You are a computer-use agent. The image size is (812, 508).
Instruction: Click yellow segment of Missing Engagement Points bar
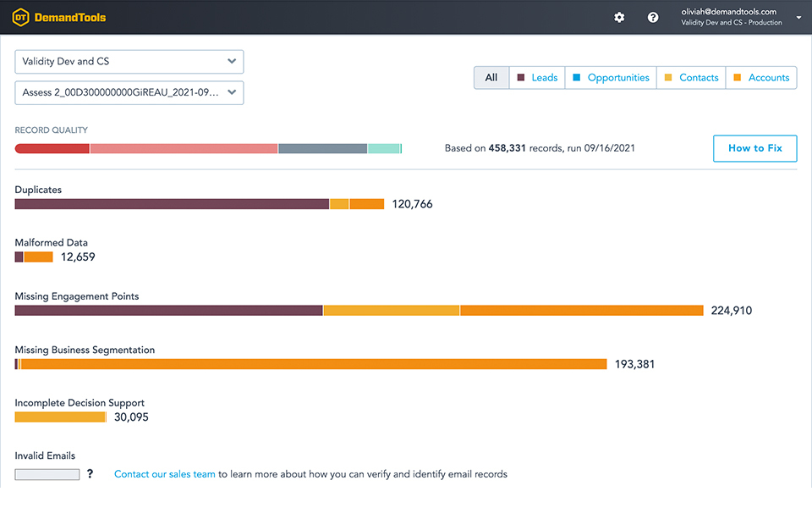coord(392,311)
